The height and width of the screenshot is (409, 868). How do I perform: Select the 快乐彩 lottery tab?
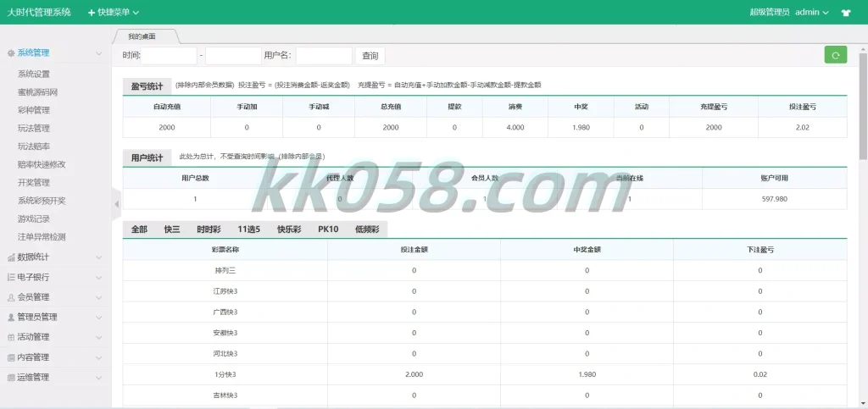[x=289, y=229]
